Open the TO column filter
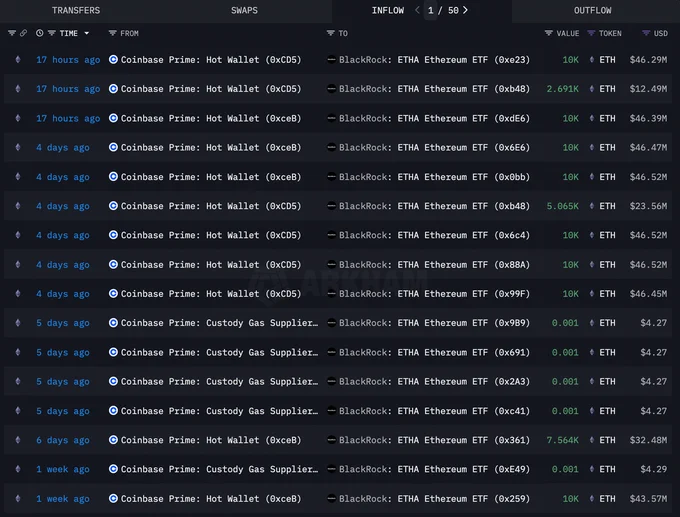The image size is (680, 517). point(330,33)
